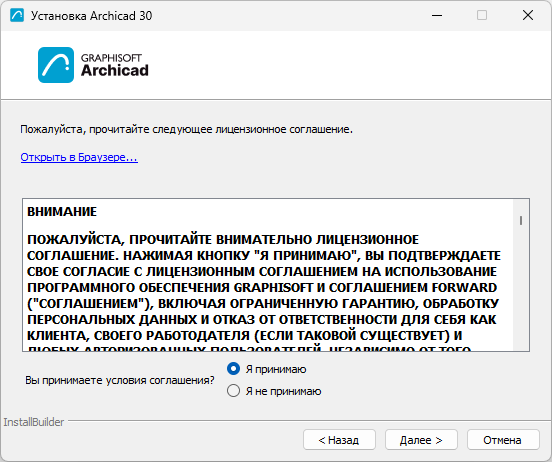Cancel installation with "Отмена" button
Viewport: 552px width, 462px height.
coord(503,440)
